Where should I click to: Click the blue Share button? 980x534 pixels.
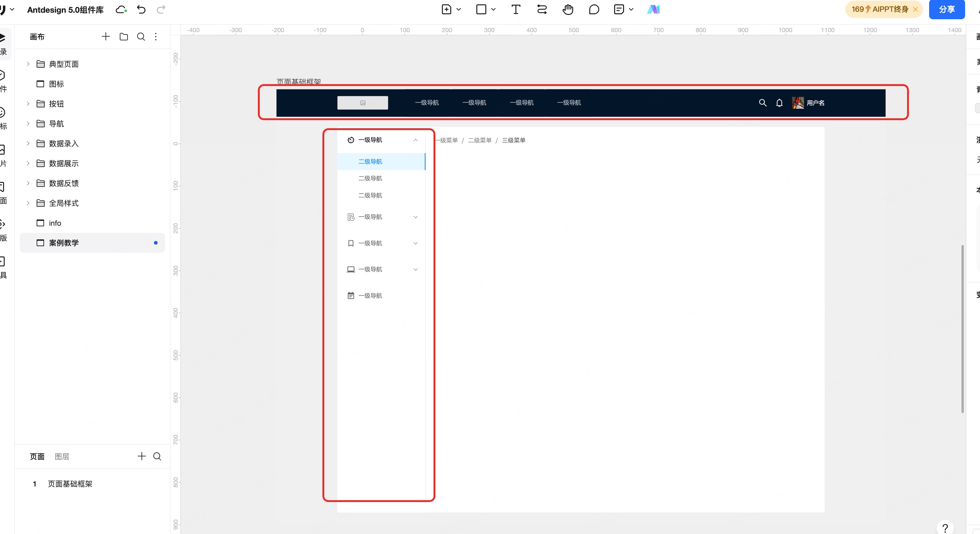coord(946,10)
